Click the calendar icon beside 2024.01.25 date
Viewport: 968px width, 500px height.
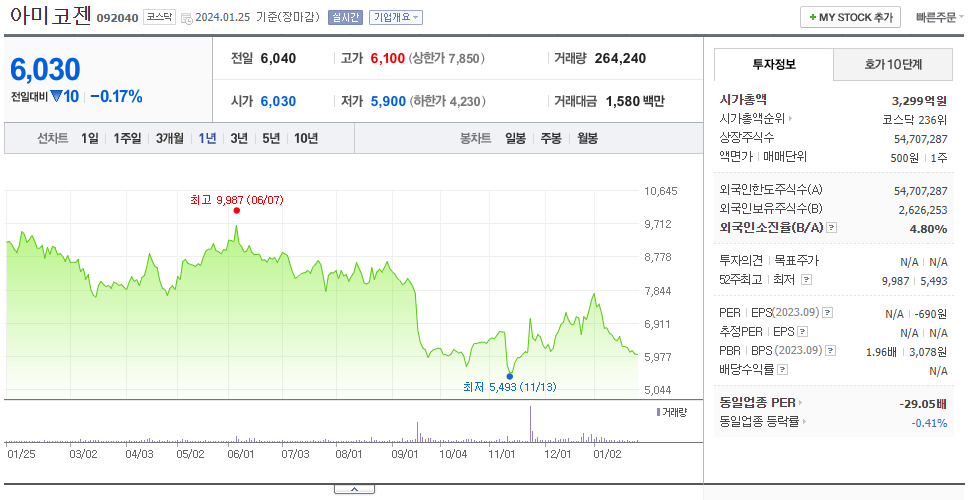186,18
